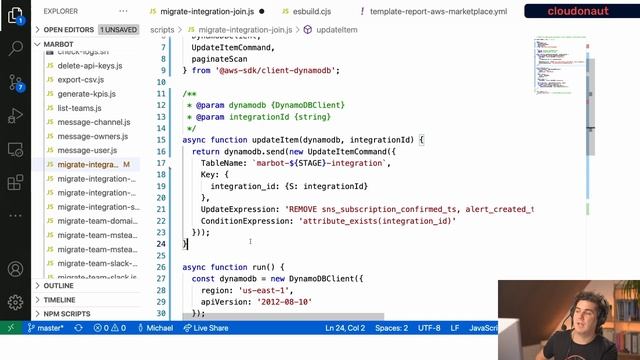The height and width of the screenshot is (360, 640).
Task: Open export-csv.js file
Action: point(81,80)
